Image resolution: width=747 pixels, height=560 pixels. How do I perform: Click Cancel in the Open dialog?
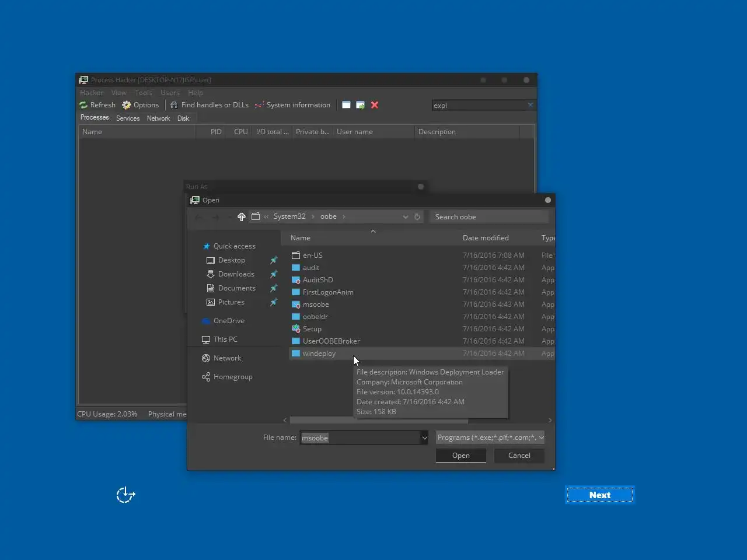[x=519, y=456]
